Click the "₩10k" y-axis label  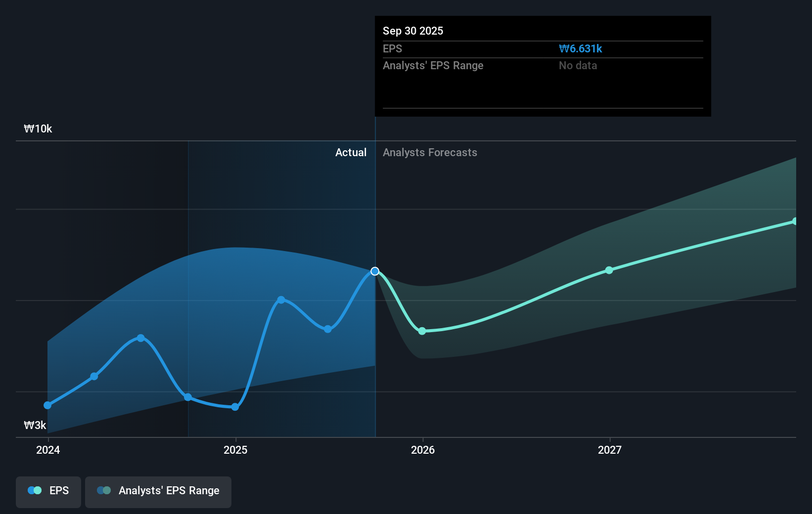tap(38, 128)
